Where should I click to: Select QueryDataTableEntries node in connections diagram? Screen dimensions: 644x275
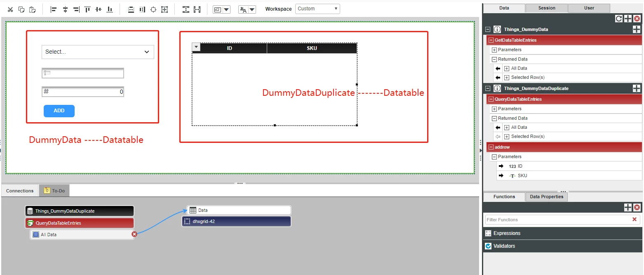[x=79, y=223]
